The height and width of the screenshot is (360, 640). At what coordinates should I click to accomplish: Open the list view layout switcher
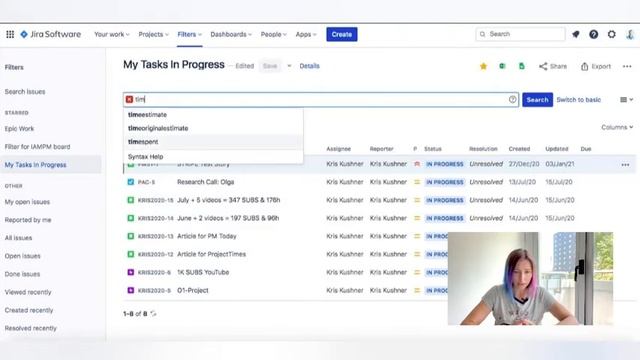(627, 100)
